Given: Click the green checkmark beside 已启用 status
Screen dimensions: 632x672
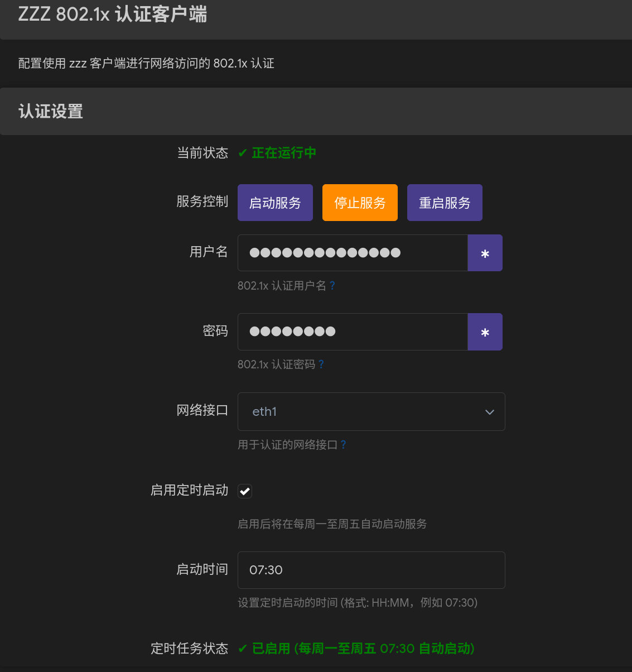Looking at the screenshot, I should pos(243,649).
